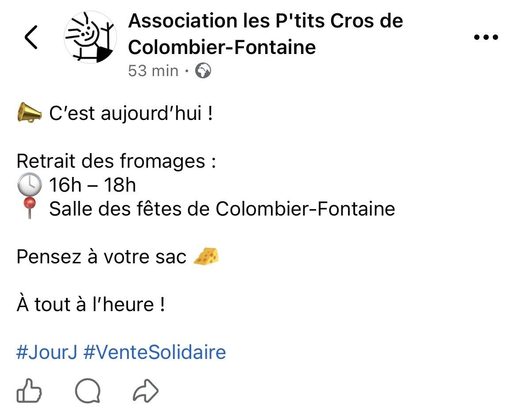Like the post with the thumbs-up icon
This screenshot has width=518, height=420.
pyautogui.click(x=29, y=391)
